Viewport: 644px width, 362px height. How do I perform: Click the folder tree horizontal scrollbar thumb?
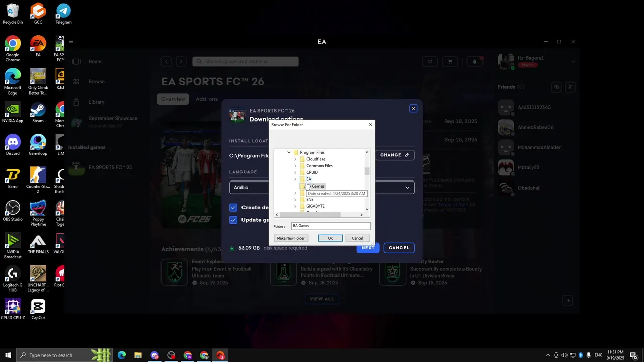pos(310,215)
